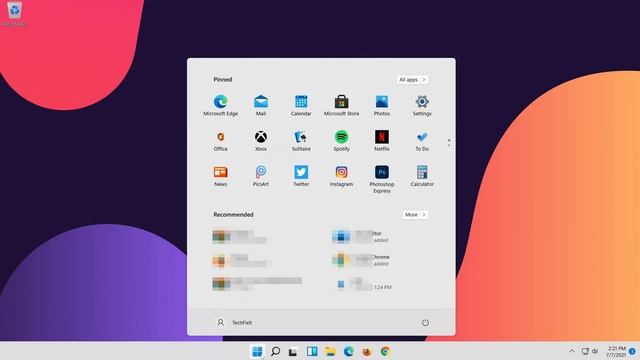
Task: Open Photoshop Express
Action: (x=382, y=179)
